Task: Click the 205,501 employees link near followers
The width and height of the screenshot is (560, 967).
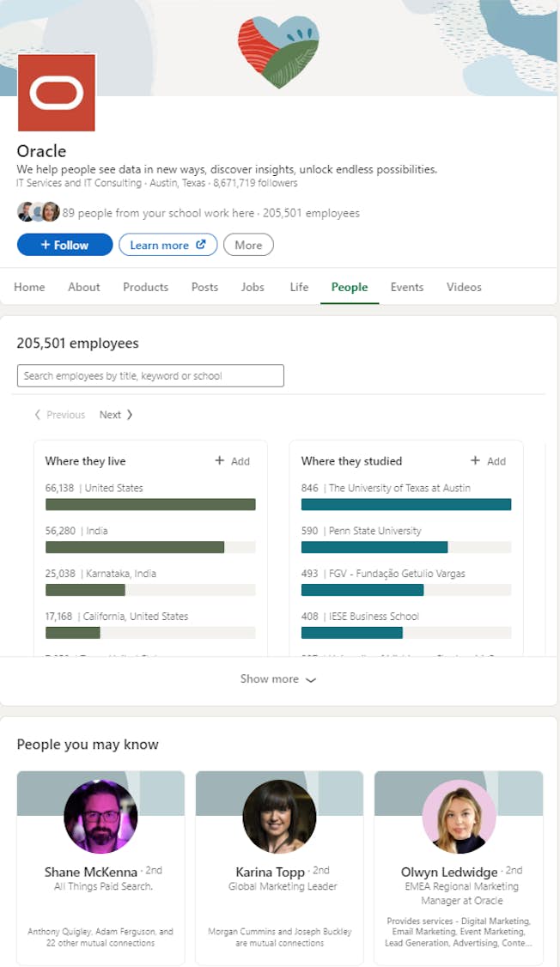Action: [311, 213]
